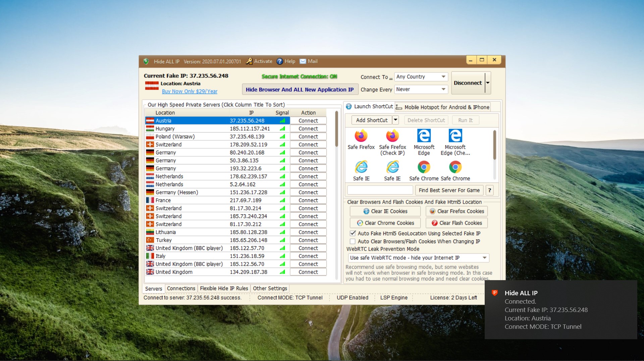Open the Microsoft Edge shortcut
This screenshot has height=361, width=644.
coord(424,143)
